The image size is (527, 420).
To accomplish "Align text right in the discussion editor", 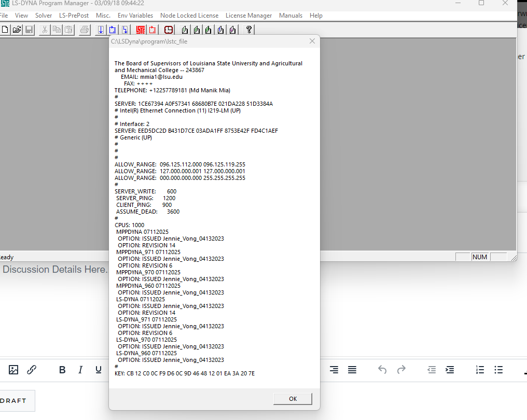I will pyautogui.click(x=334, y=370).
